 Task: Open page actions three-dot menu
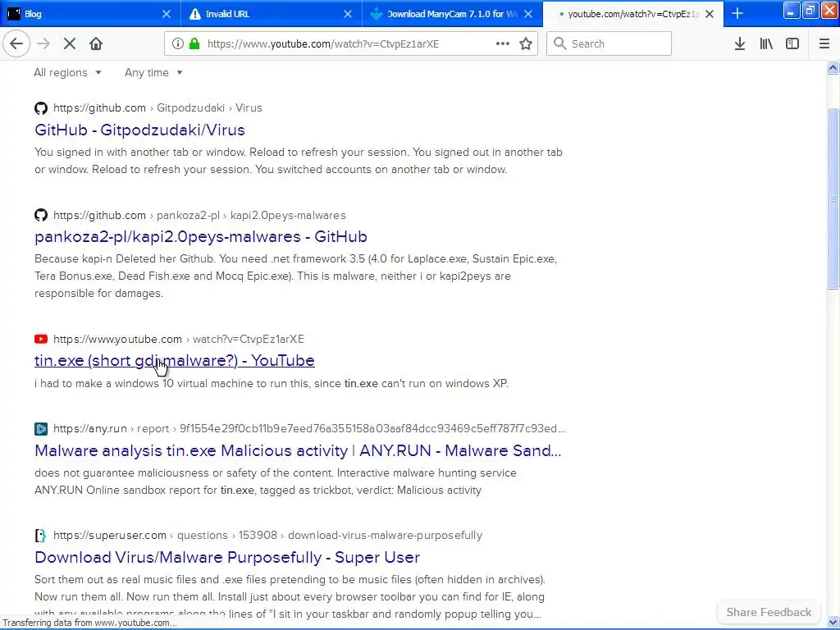pyautogui.click(x=503, y=44)
